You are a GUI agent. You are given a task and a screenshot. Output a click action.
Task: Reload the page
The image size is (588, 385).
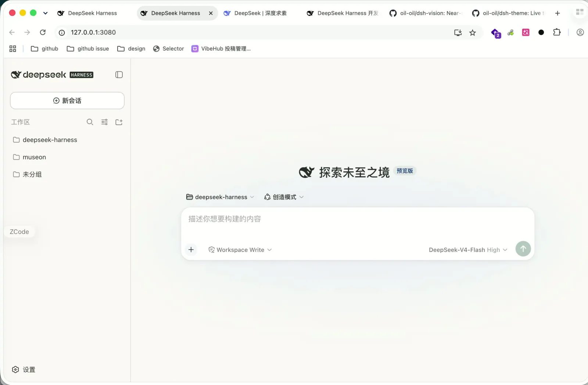(x=43, y=32)
